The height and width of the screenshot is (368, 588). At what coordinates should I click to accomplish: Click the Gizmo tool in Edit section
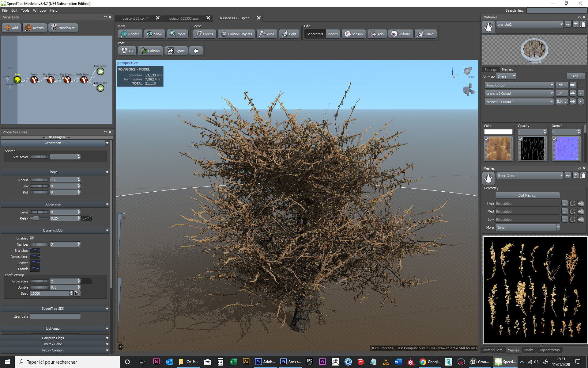pyautogui.click(x=426, y=34)
